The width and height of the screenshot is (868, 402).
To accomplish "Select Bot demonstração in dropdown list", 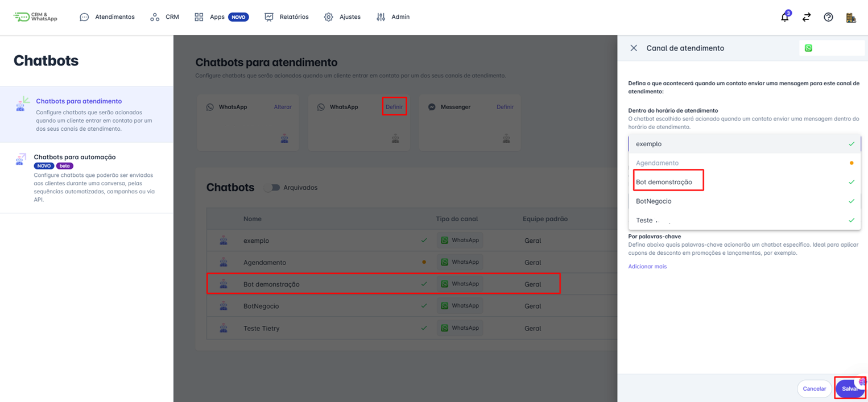I will pos(664,182).
